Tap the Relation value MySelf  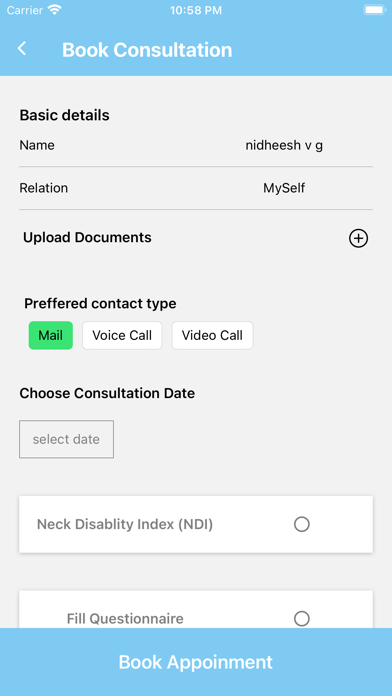(284, 188)
